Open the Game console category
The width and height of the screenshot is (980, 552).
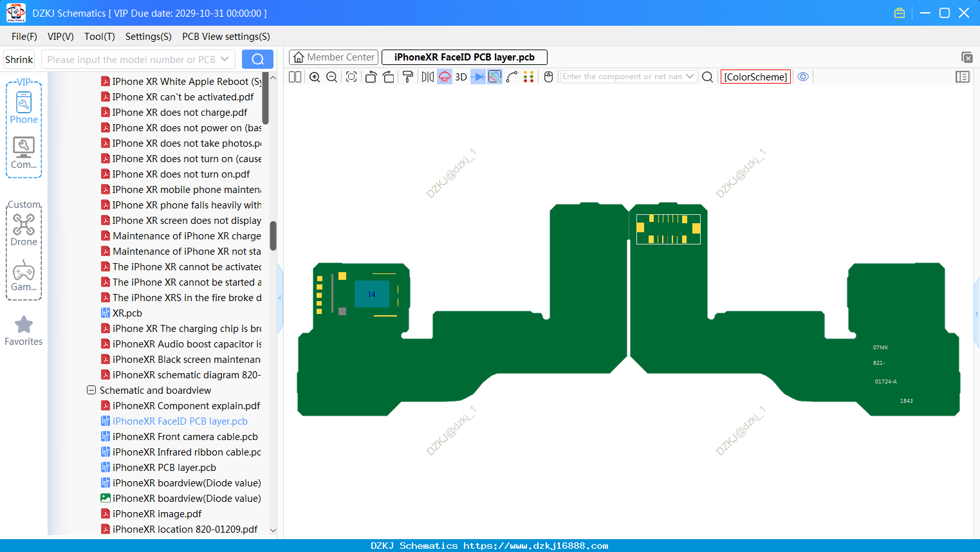pyautogui.click(x=24, y=275)
